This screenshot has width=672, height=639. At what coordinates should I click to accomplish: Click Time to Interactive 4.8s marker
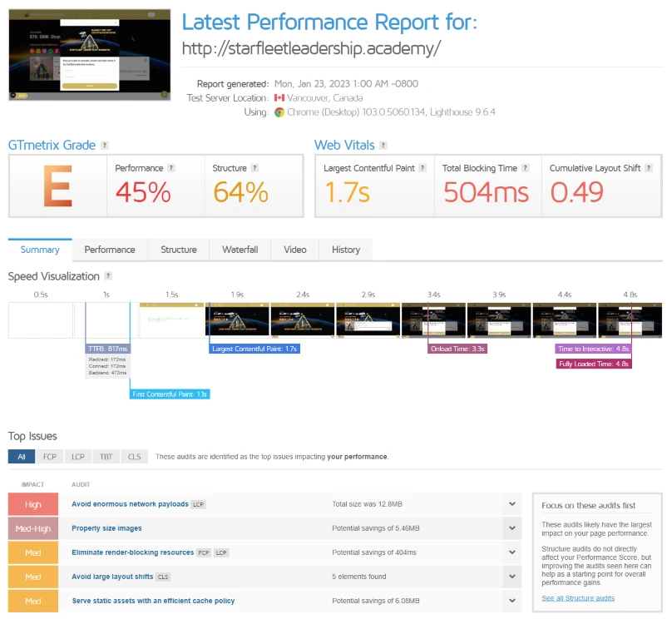594,349
